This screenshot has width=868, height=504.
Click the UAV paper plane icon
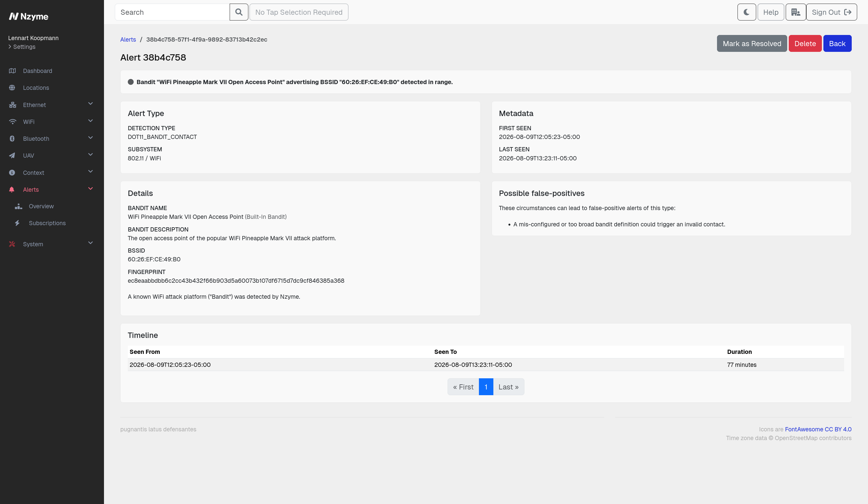[x=12, y=155]
